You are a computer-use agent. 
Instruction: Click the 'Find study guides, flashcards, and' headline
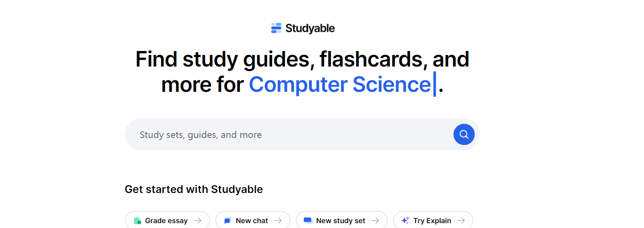point(302,59)
